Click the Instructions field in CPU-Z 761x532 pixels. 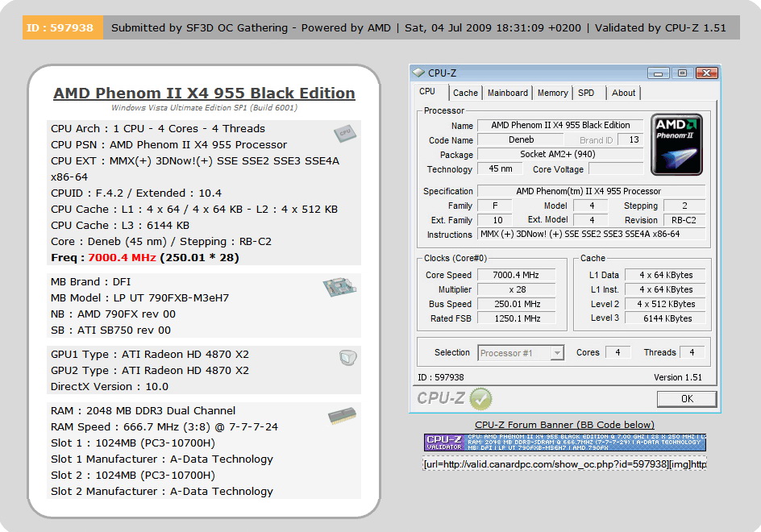(x=591, y=235)
